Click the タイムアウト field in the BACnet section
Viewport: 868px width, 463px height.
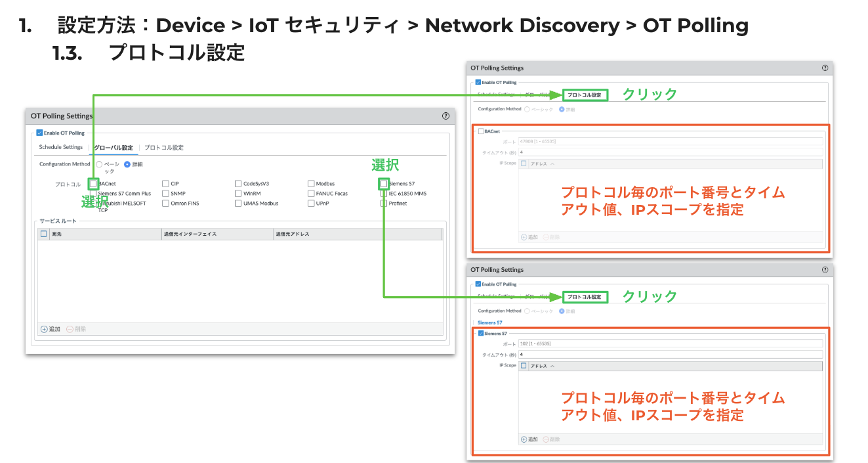pyautogui.click(x=670, y=152)
